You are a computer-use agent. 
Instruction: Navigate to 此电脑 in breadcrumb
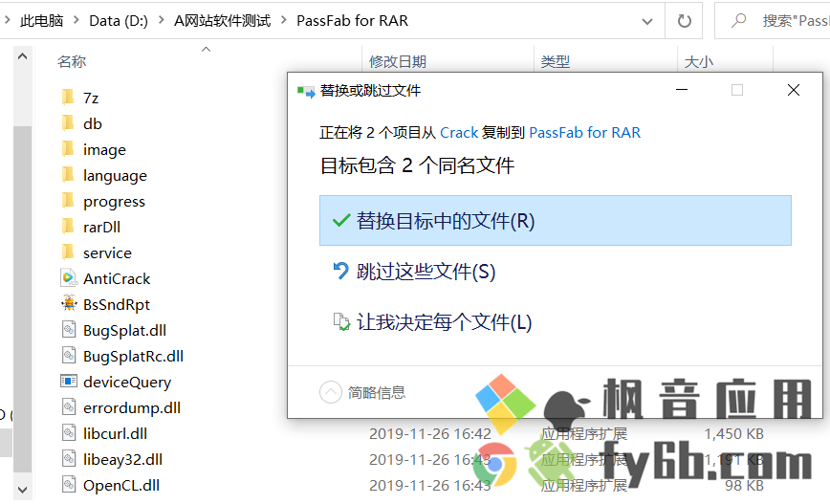[41, 21]
